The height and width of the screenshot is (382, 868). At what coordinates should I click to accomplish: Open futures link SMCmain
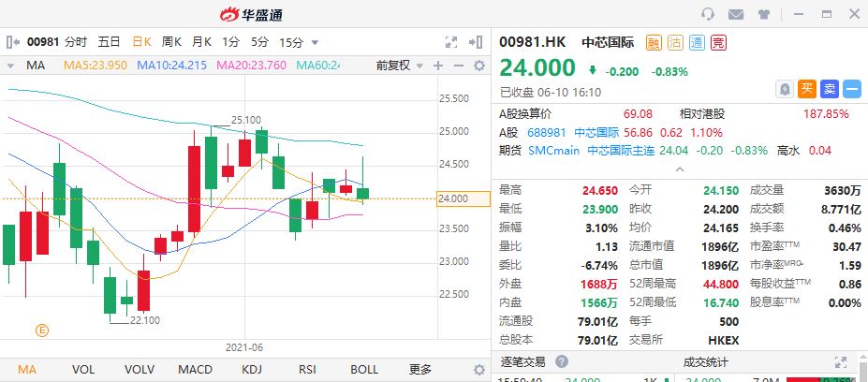pos(553,151)
